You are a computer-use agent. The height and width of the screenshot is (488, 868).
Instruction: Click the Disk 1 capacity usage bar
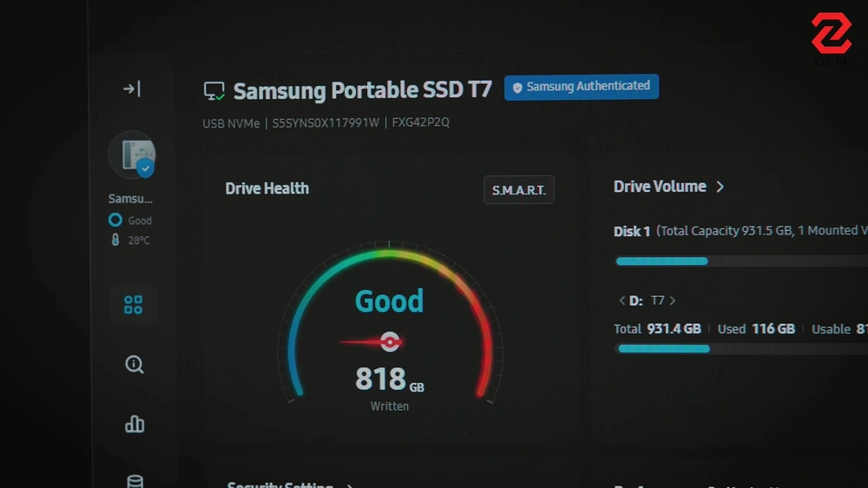point(742,261)
